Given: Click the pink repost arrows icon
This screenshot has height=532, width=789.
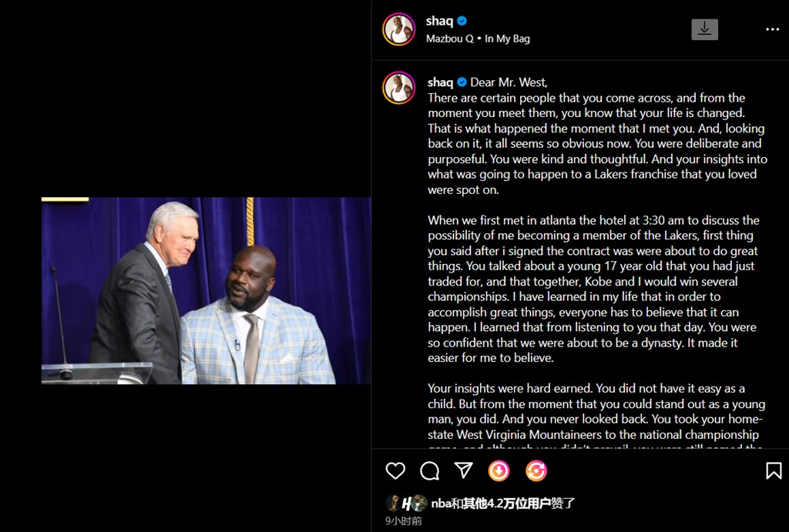Looking at the screenshot, I should coord(536,470).
